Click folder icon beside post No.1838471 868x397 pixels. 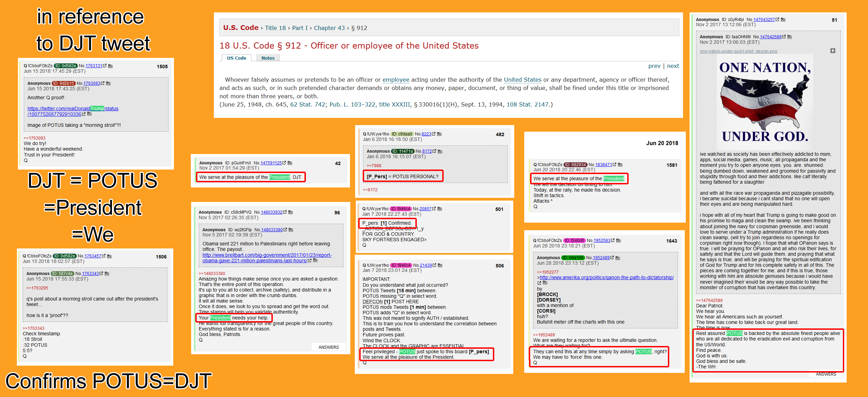(x=620, y=165)
